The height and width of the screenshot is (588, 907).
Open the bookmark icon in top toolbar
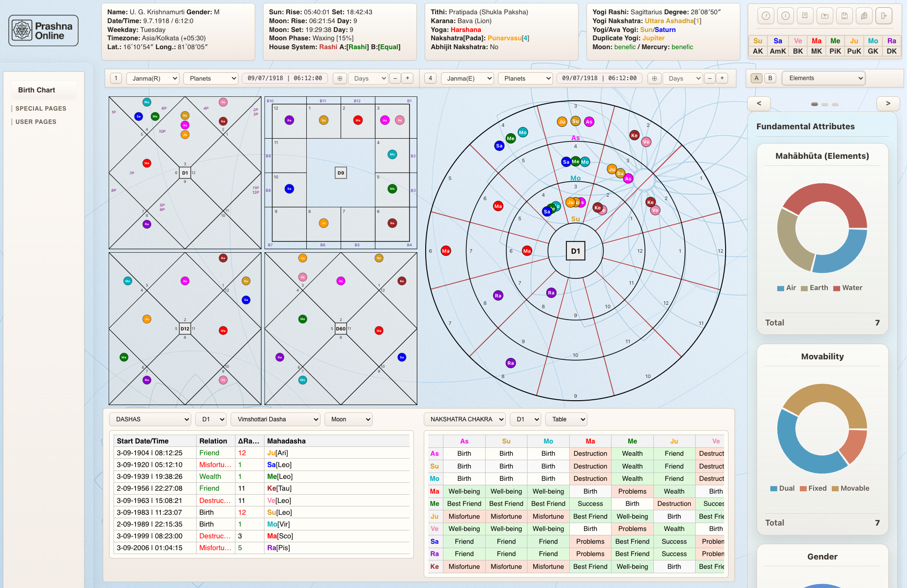tap(805, 16)
